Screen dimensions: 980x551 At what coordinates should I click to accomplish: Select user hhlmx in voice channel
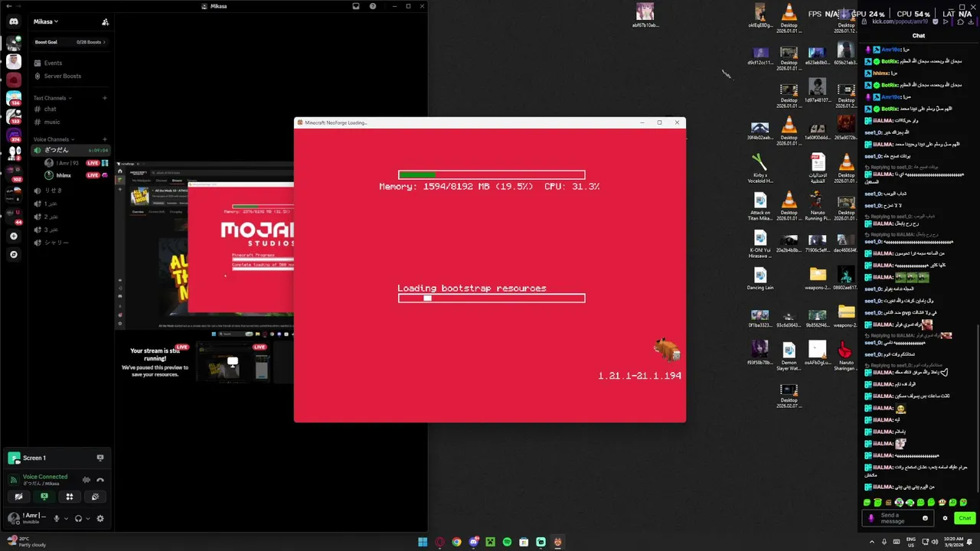pos(63,175)
